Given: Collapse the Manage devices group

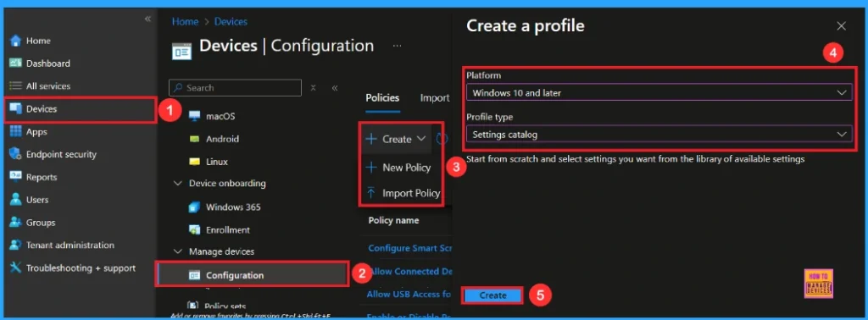Looking at the screenshot, I should pos(178,251).
